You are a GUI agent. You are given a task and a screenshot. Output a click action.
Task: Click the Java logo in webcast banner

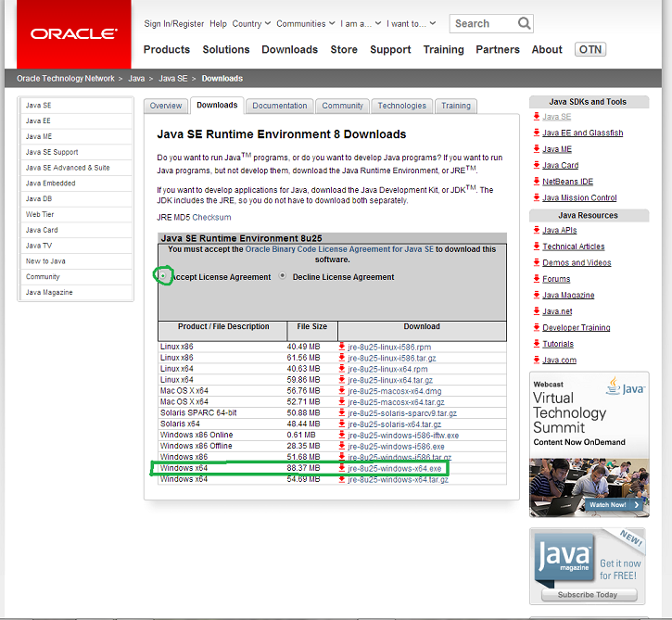(626, 386)
